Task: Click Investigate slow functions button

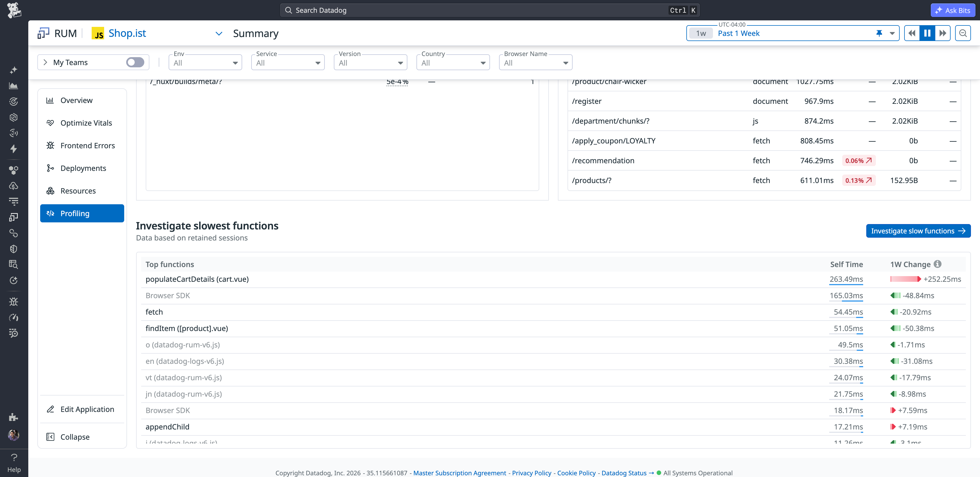Action: (x=918, y=231)
